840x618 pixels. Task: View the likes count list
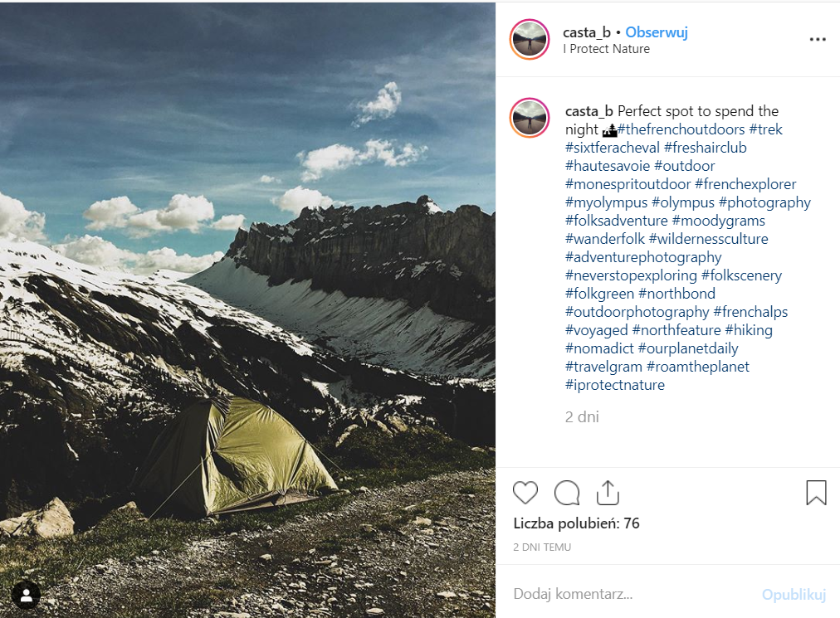click(x=576, y=523)
